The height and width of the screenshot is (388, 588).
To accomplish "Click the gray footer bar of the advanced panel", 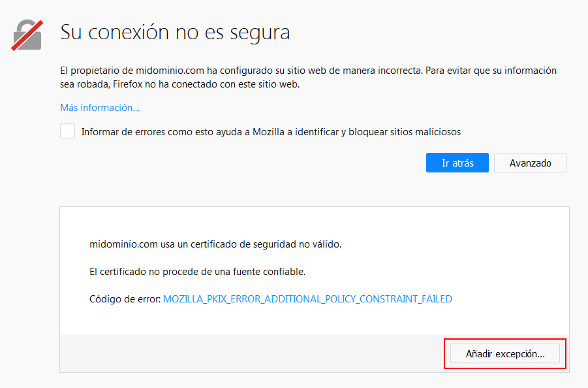I will coord(248,353).
